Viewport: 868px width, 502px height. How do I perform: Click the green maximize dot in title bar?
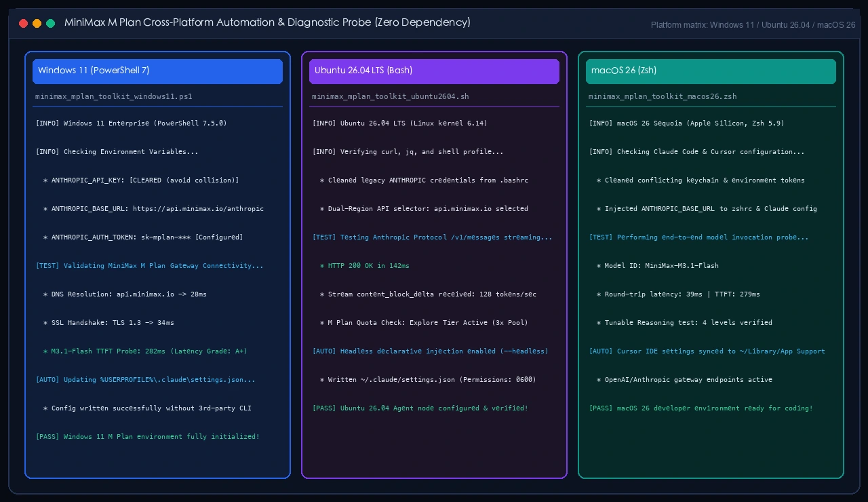point(50,23)
